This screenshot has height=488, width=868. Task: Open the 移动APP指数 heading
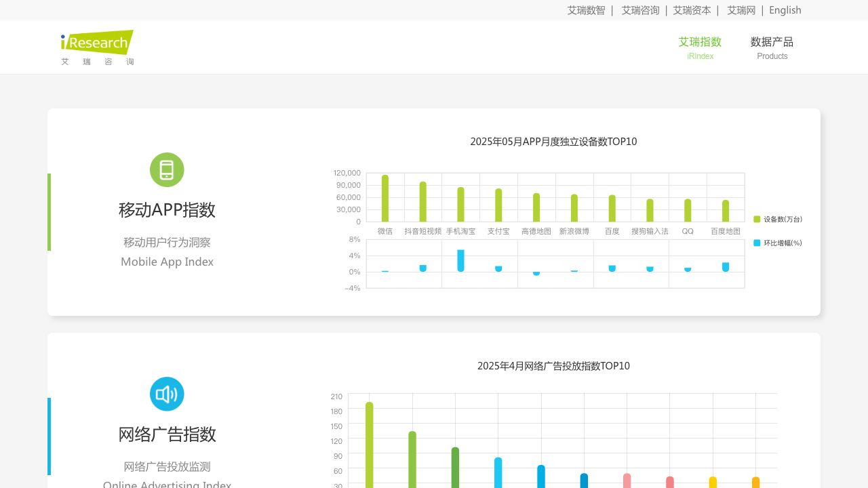167,210
